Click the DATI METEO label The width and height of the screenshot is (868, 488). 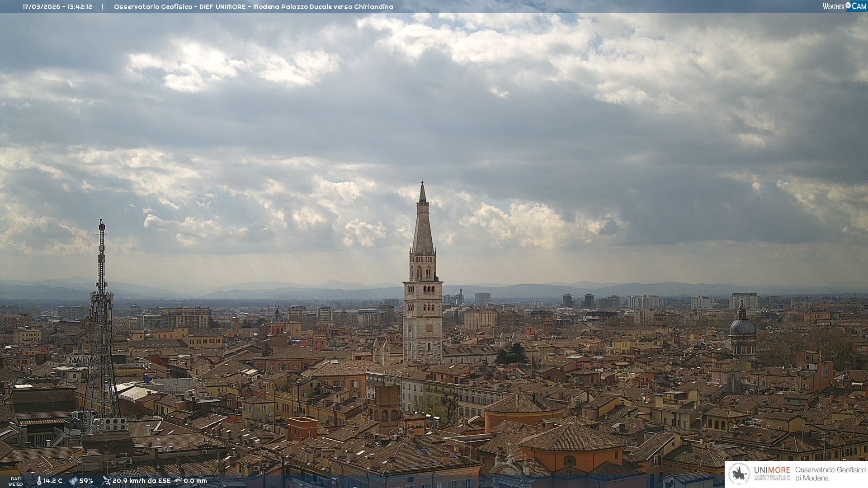coord(16,481)
